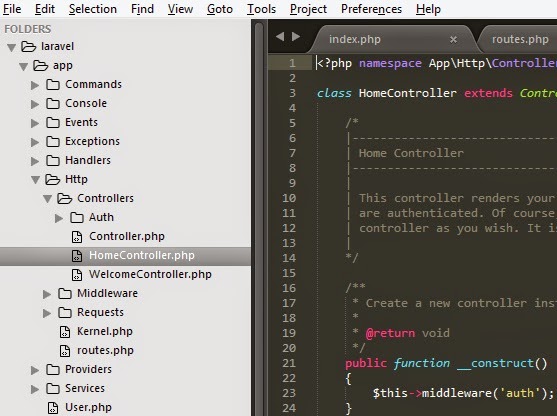Screen dimensions: 557x416
Task: Click the HomeController.php file icon
Action: click(x=77, y=255)
